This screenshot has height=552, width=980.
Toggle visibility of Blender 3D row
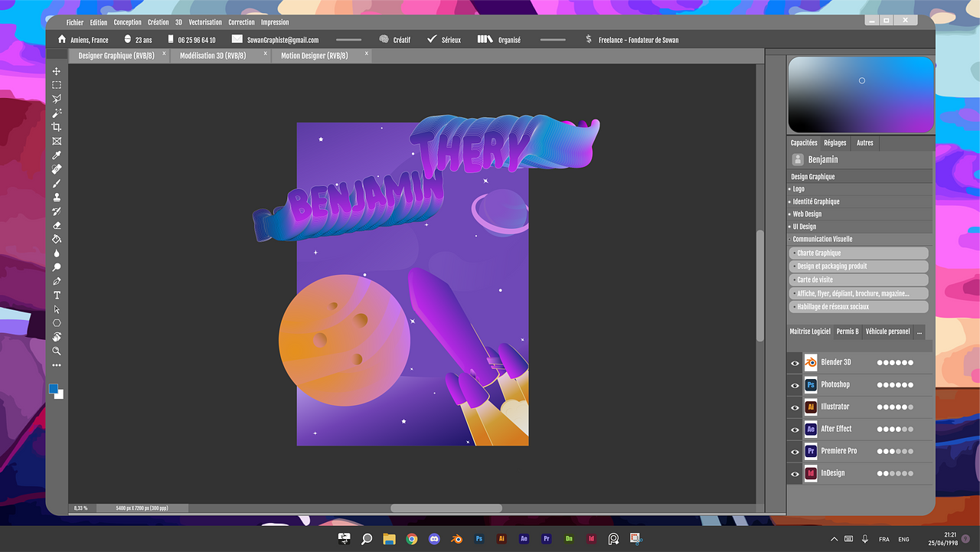(795, 363)
